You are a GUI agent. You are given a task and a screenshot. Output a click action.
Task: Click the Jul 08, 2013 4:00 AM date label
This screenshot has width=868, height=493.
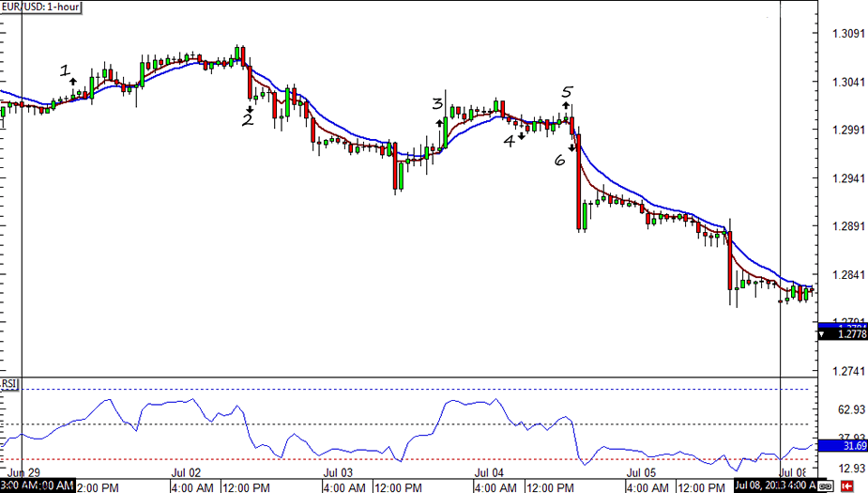pyautogui.click(x=775, y=486)
